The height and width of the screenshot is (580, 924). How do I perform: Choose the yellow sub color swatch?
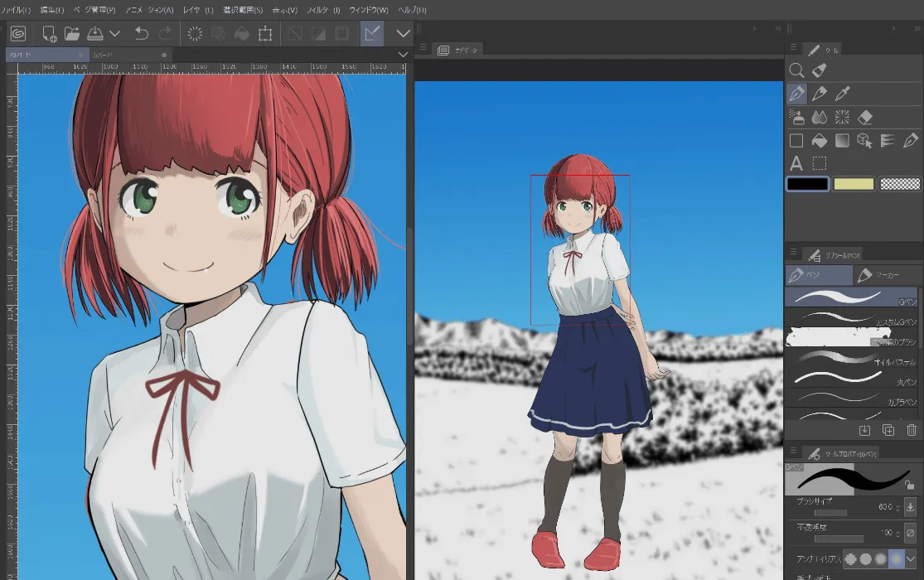pos(854,184)
